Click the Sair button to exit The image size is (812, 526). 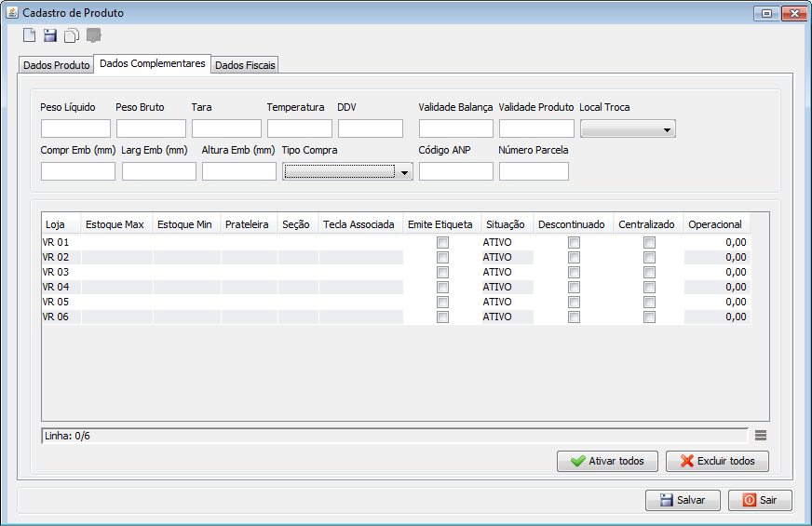coord(760,500)
